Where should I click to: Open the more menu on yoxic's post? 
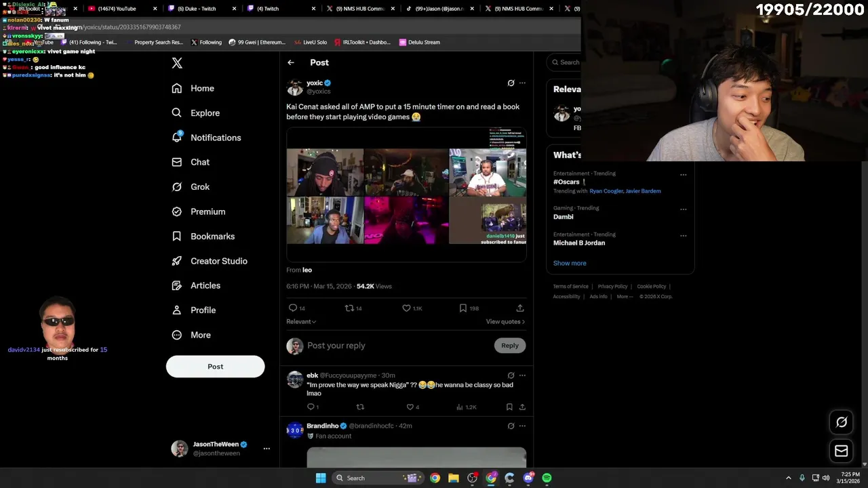(x=522, y=83)
